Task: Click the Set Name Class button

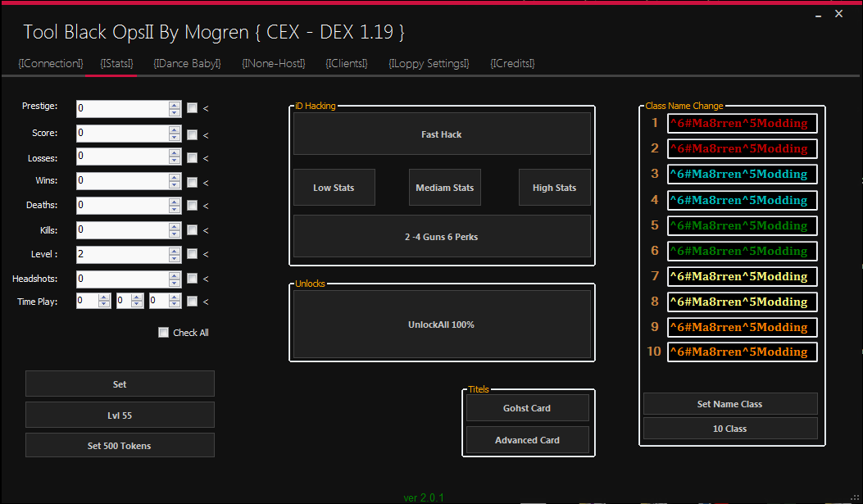Action: tap(729, 404)
